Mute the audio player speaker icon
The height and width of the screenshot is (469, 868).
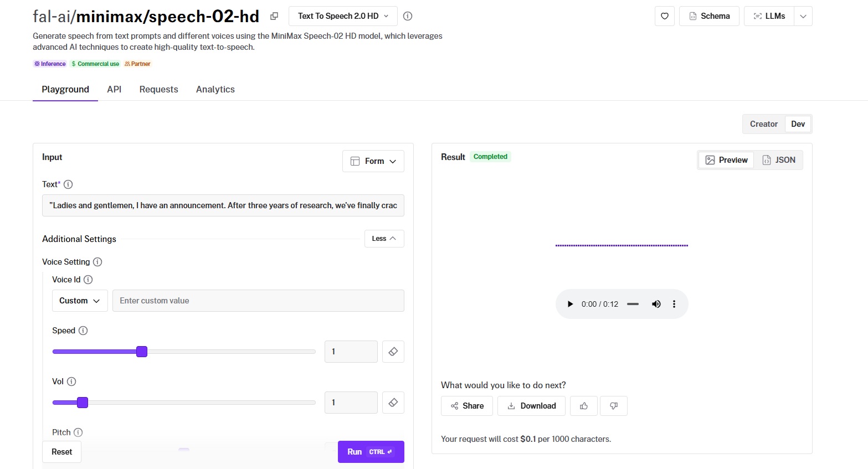pyautogui.click(x=656, y=304)
